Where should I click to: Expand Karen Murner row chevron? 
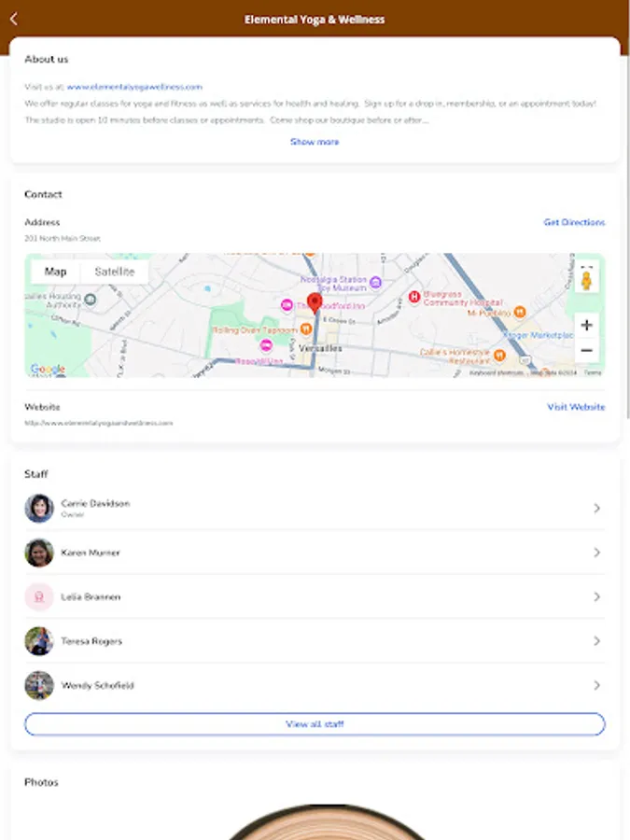[x=596, y=553]
